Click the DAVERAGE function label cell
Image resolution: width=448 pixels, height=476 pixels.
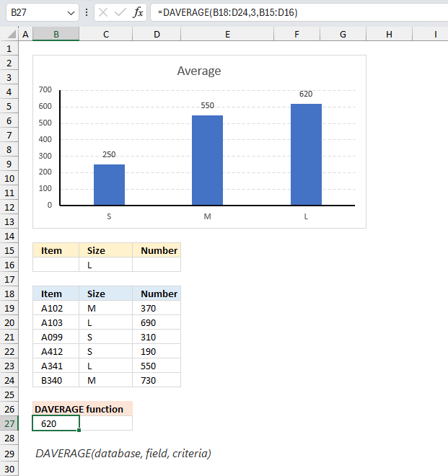pos(82,409)
